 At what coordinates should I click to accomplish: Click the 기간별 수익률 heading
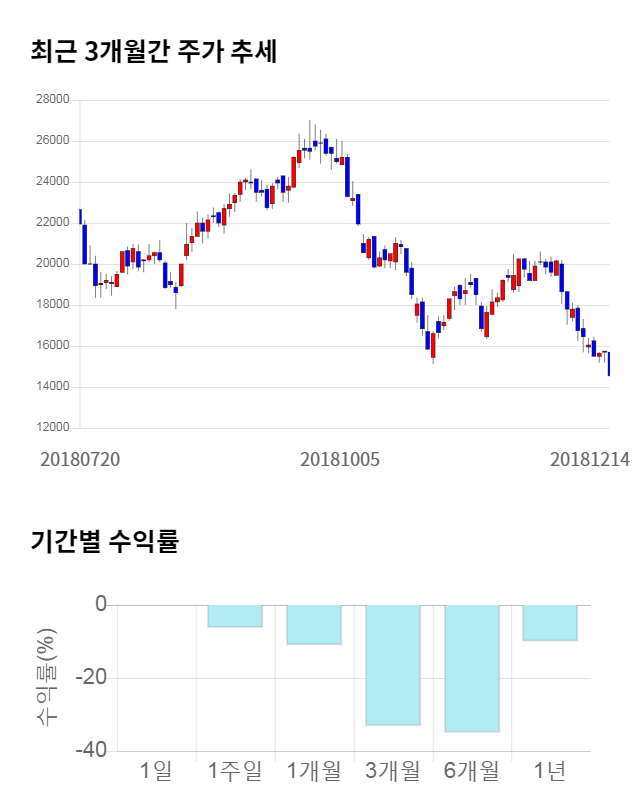coord(104,543)
